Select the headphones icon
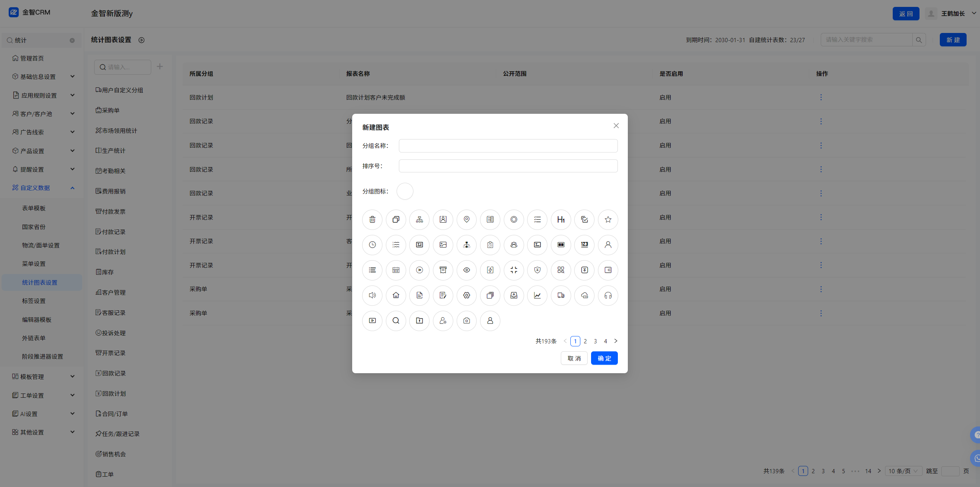The height and width of the screenshot is (487, 980). point(608,295)
